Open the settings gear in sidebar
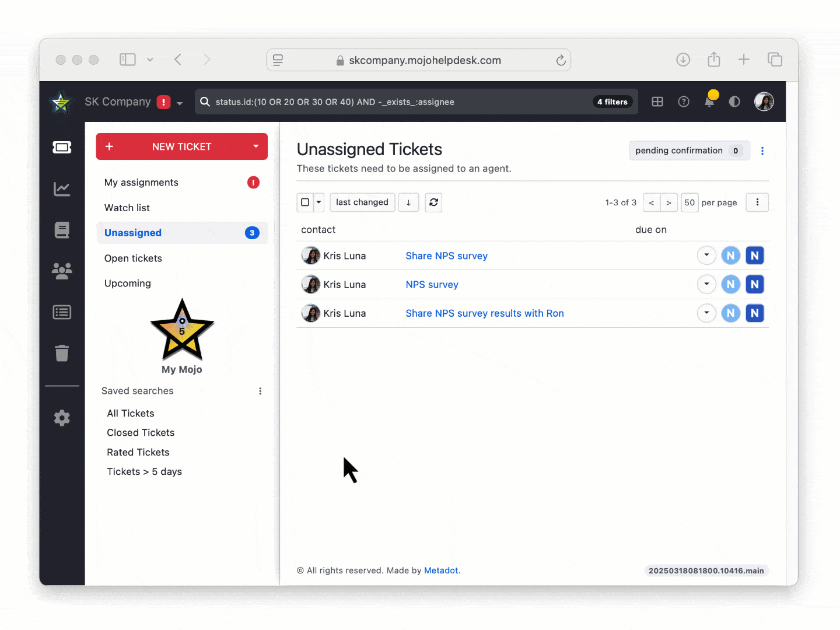 [x=62, y=418]
